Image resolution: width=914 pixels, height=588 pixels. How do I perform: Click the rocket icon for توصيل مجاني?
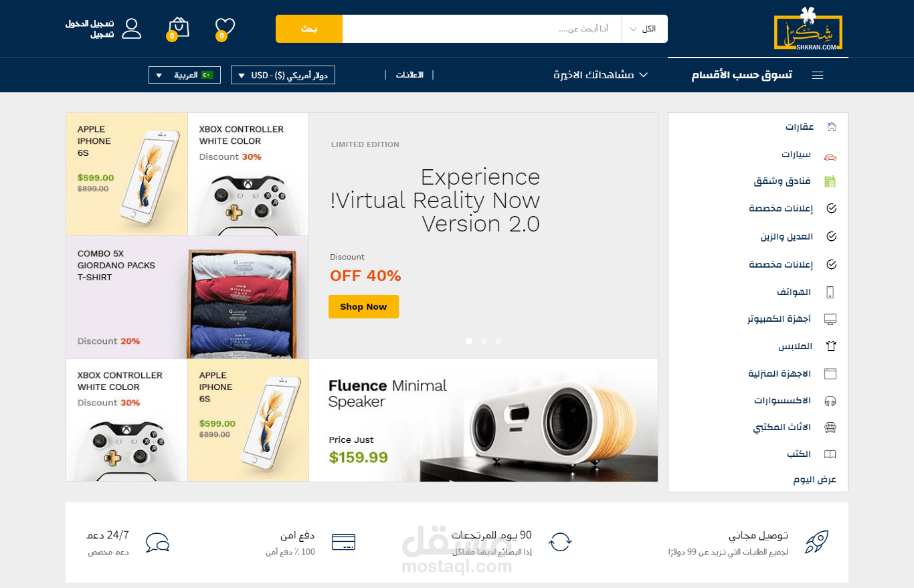click(816, 541)
